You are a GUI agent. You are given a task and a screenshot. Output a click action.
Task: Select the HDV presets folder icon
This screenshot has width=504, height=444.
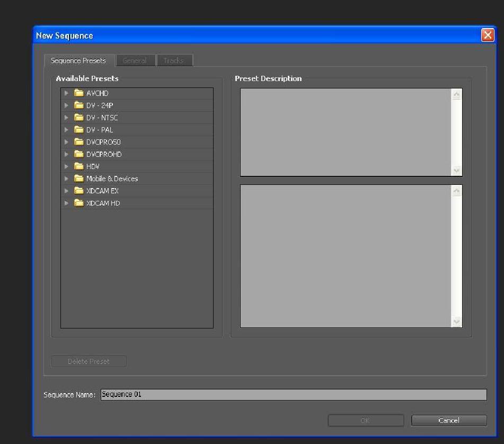78,166
